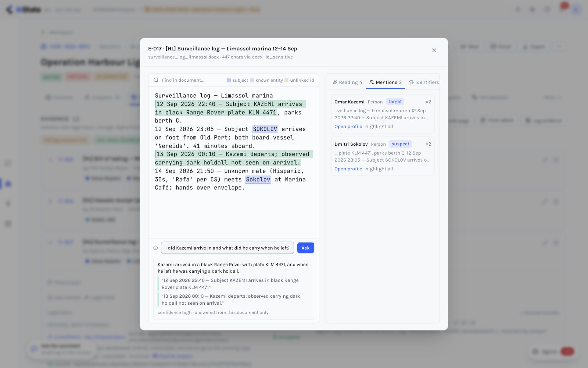Click the people icon on the Mentions tab
Image resolution: width=588 pixels, height=368 pixels.
pyautogui.click(x=372, y=82)
